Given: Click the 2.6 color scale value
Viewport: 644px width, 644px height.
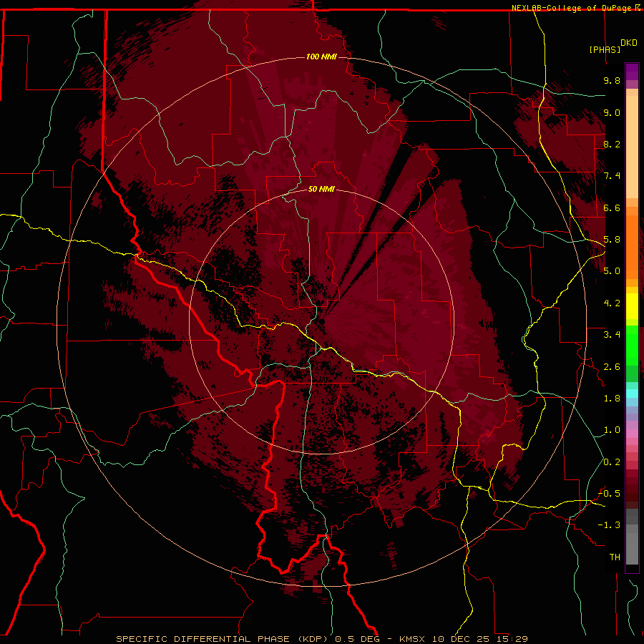Looking at the screenshot, I should 612,367.
